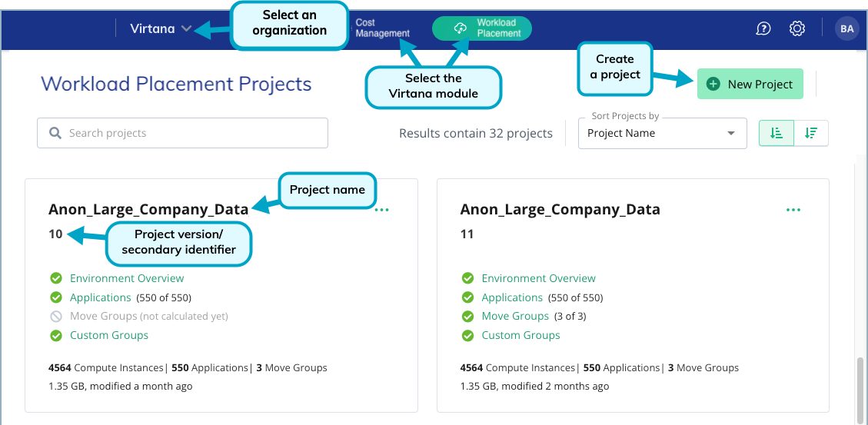Click '1.35 GB, modified 2 months ago'
The height and width of the screenshot is (425, 868).
535,387
